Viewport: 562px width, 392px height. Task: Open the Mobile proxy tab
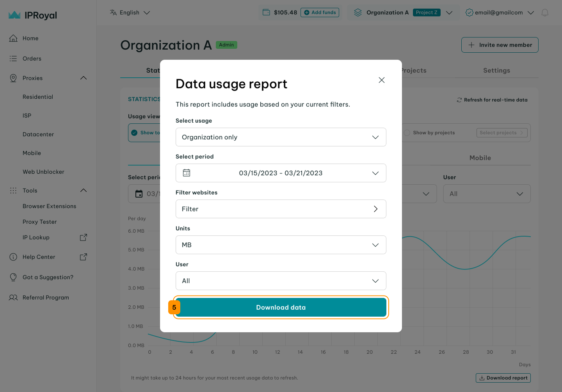pos(480,158)
